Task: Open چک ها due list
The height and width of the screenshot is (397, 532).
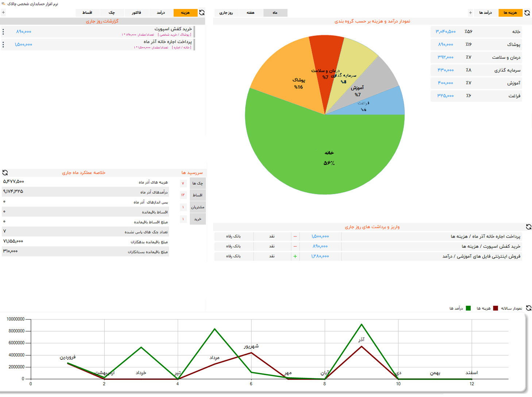Action: (x=197, y=183)
